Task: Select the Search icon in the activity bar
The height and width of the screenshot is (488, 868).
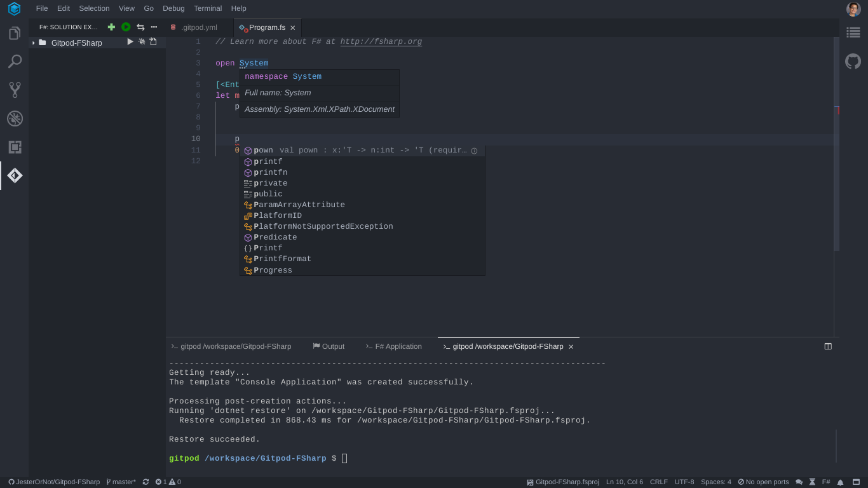Action: tap(13, 61)
